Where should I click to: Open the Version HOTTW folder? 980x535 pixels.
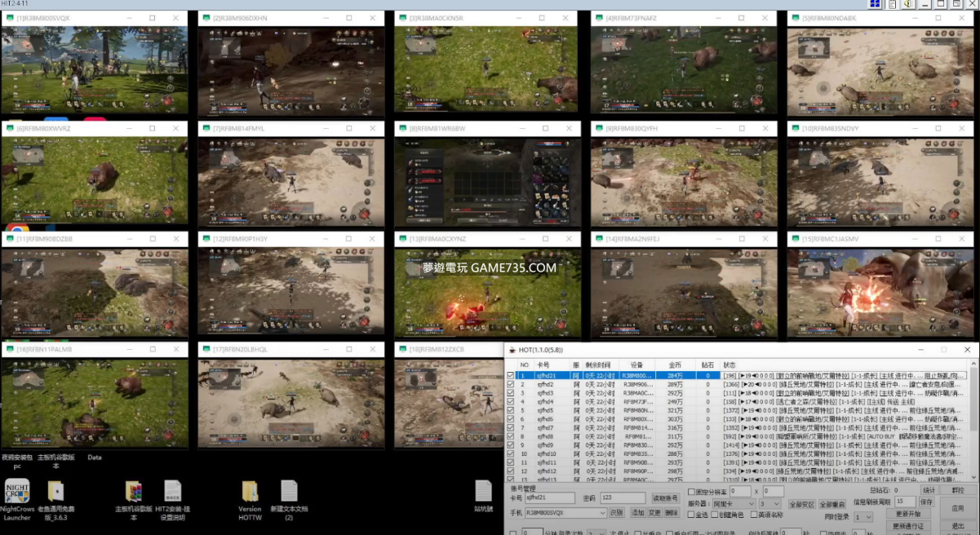[250, 491]
